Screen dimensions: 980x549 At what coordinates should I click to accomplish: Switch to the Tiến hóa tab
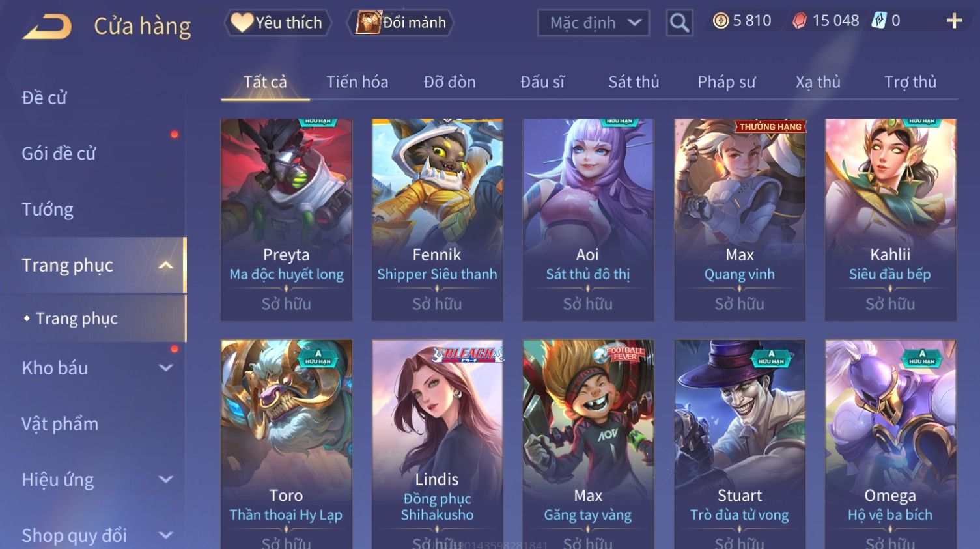point(357,82)
